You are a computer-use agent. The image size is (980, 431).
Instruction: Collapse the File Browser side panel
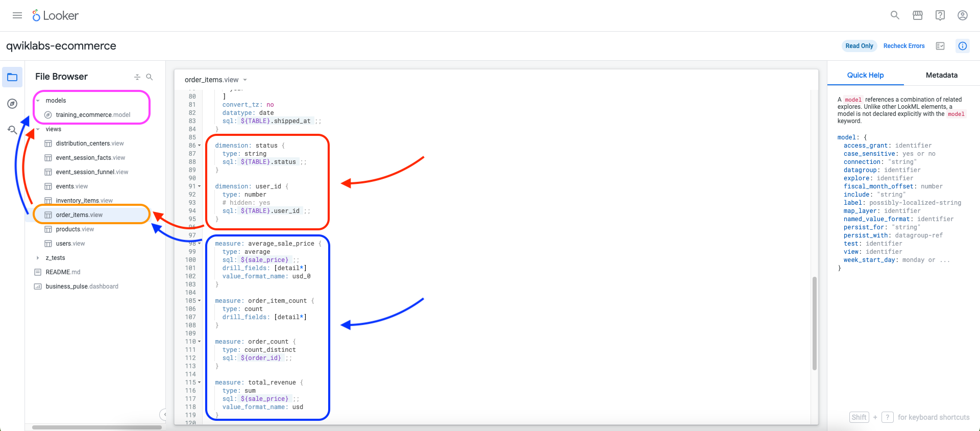(163, 414)
